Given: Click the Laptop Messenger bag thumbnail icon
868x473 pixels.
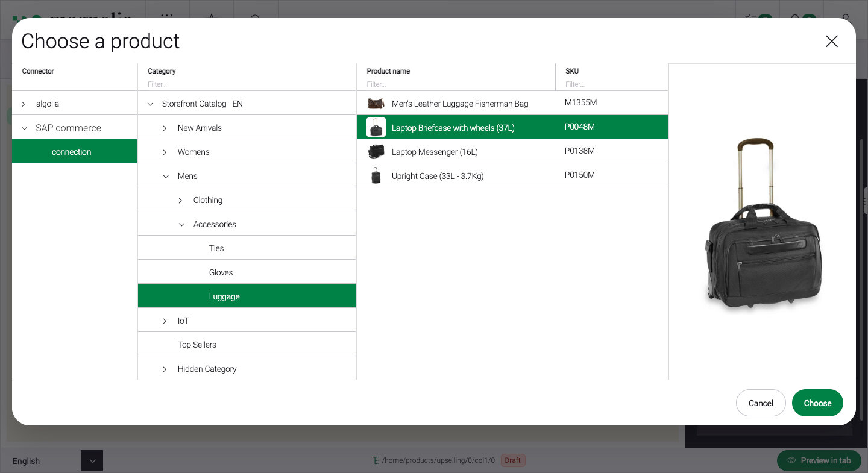Looking at the screenshot, I should click(x=376, y=152).
